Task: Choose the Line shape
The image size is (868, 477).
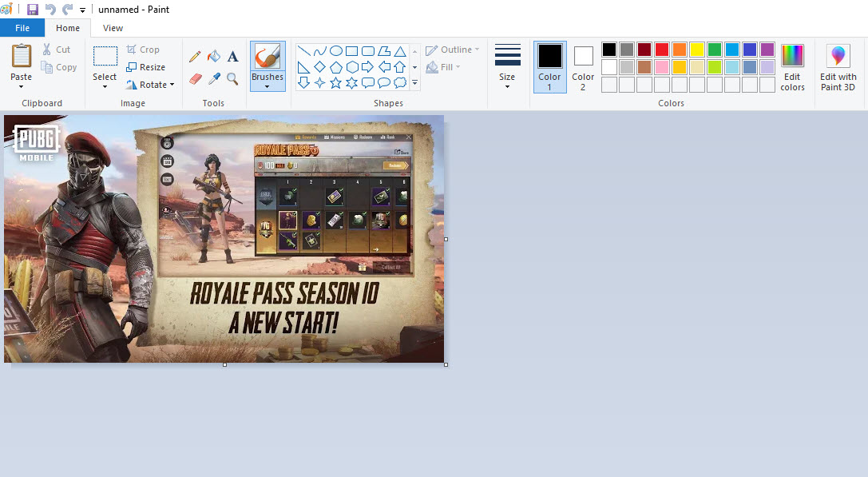Action: click(x=304, y=51)
